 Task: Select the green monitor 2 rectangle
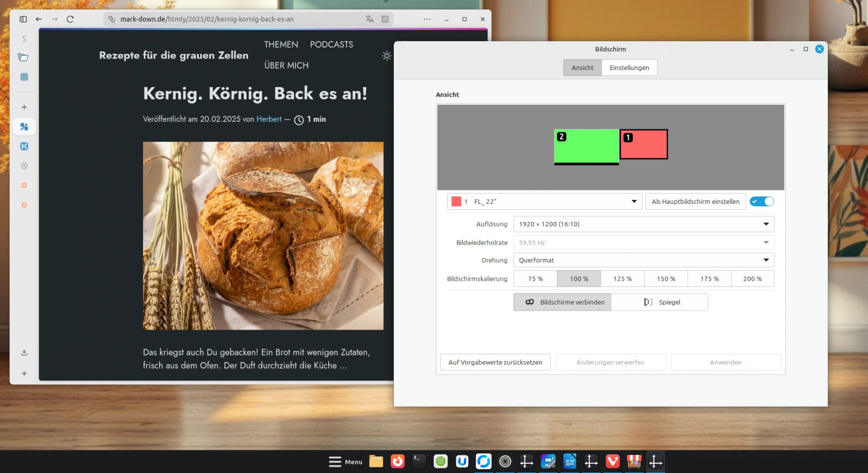point(587,146)
